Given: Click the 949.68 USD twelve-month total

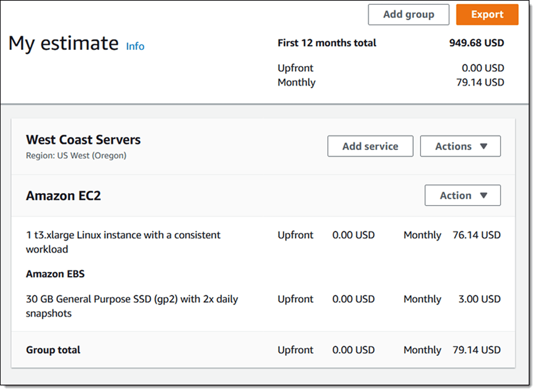Looking at the screenshot, I should click(477, 43).
